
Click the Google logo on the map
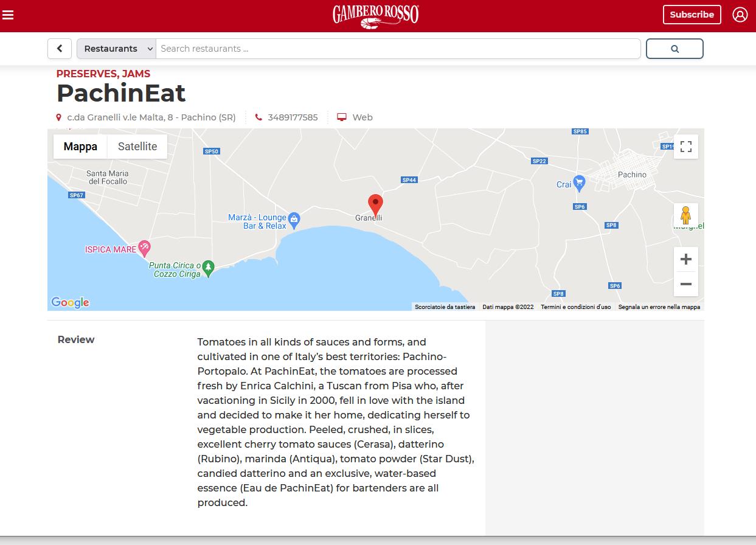coord(70,302)
